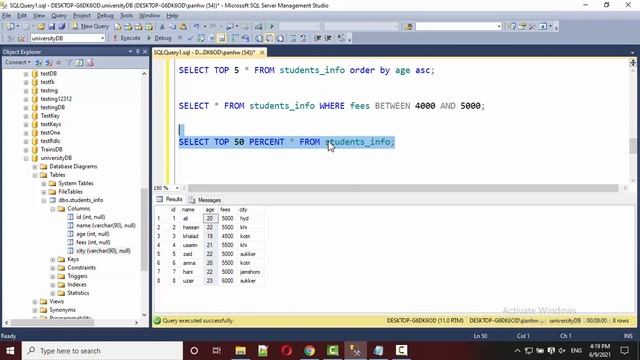
Task: Expand the Triggers folder
Action: 53,276
